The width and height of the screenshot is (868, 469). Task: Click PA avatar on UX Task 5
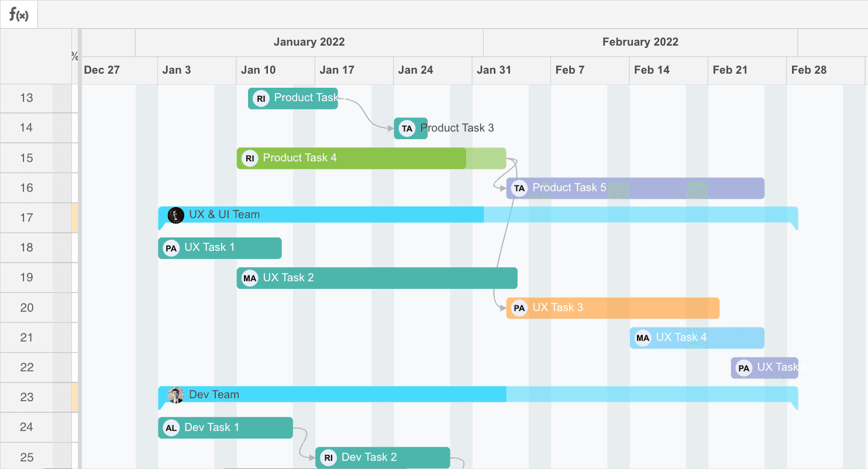[743, 368]
